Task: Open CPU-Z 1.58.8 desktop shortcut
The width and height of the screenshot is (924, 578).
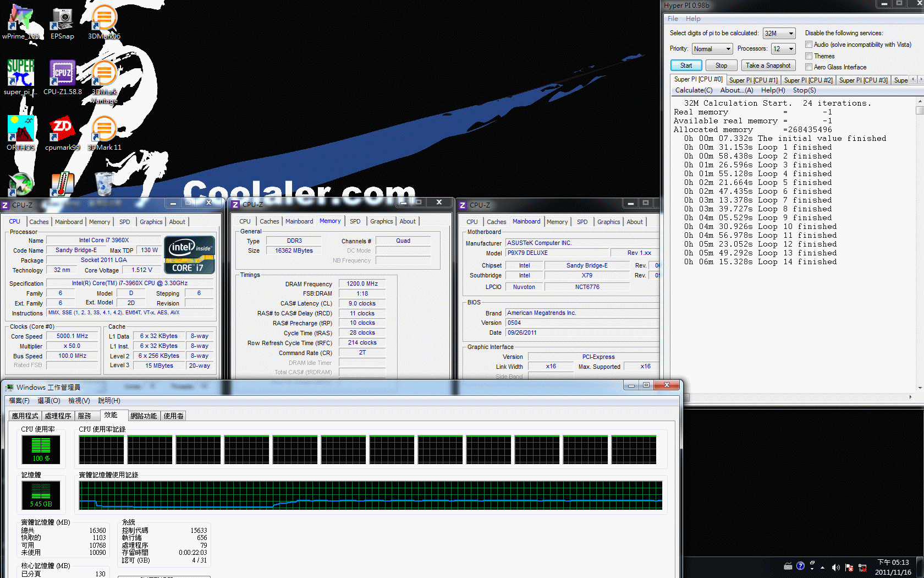Action: [62, 77]
